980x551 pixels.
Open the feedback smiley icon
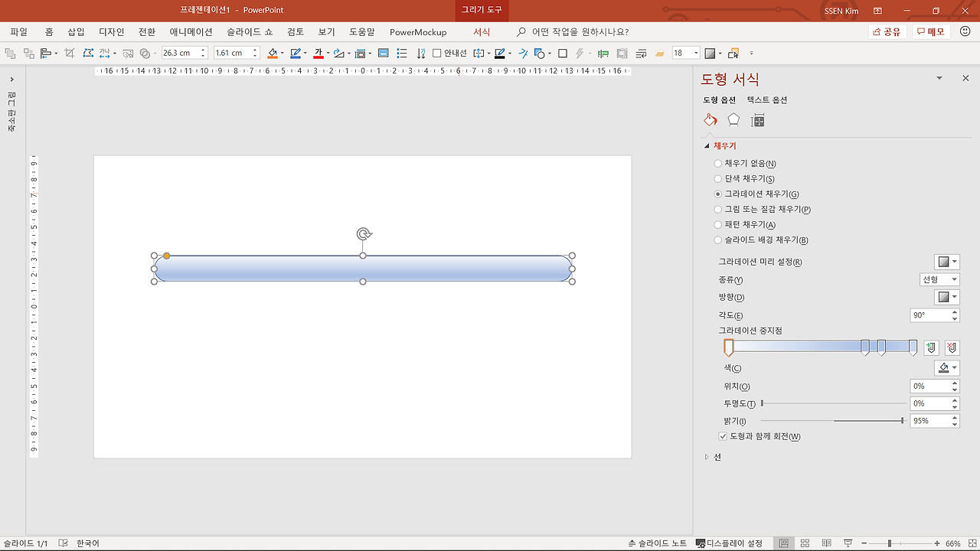click(964, 32)
